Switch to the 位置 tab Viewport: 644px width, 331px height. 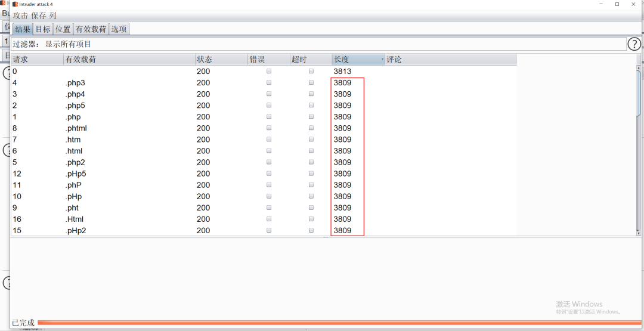tap(63, 29)
